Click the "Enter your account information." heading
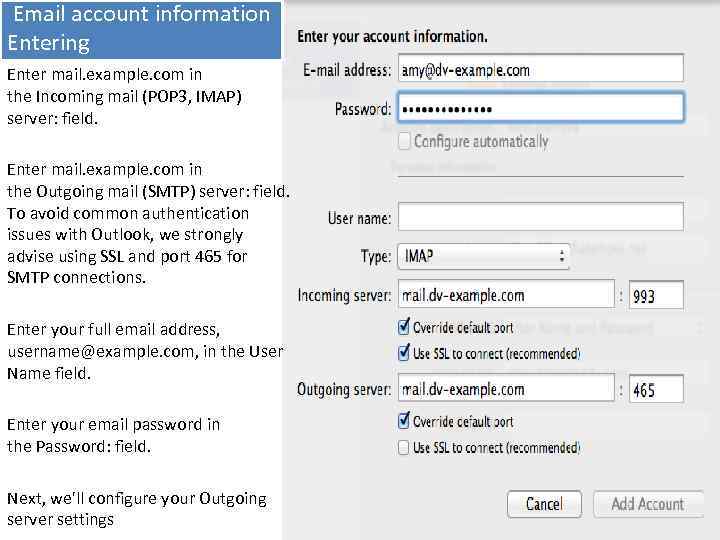The image size is (720, 540). 392,36
